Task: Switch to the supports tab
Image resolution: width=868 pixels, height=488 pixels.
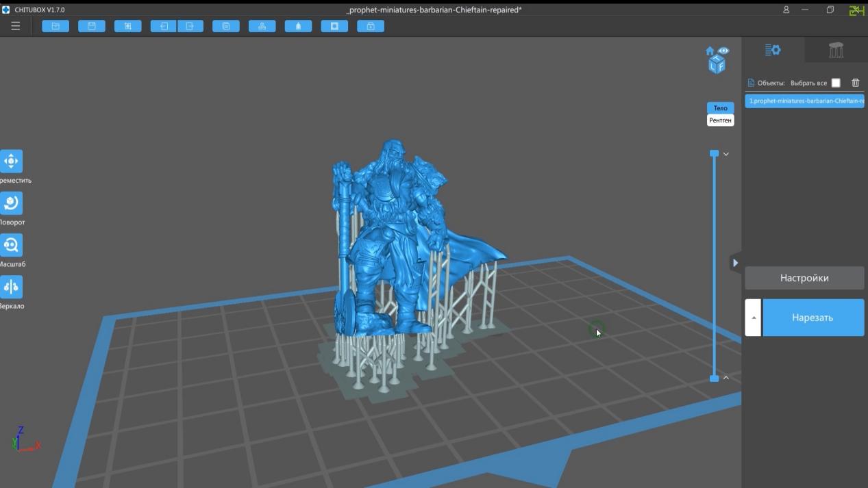Action: click(835, 49)
